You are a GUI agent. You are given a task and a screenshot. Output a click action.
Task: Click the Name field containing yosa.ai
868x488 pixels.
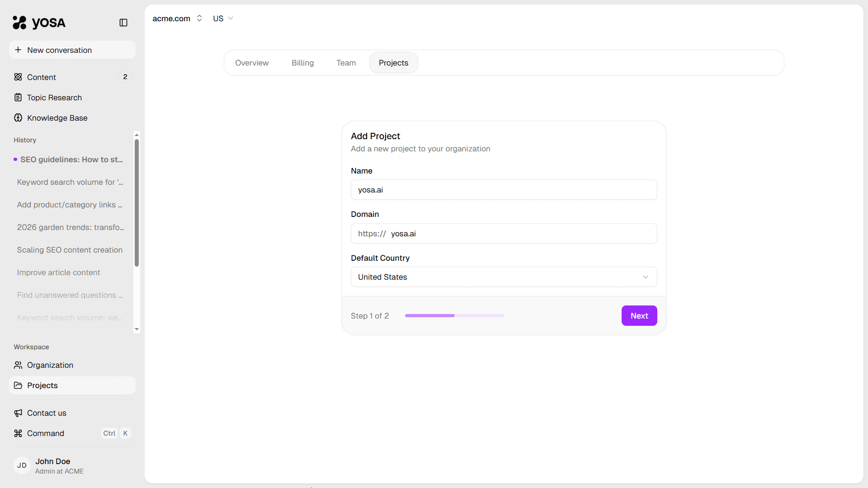pyautogui.click(x=504, y=190)
